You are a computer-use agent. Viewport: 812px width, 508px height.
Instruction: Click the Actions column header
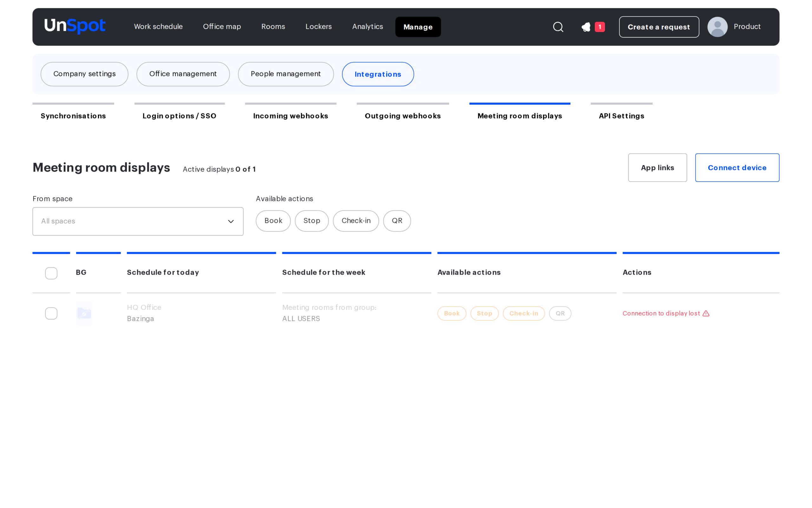pos(637,272)
